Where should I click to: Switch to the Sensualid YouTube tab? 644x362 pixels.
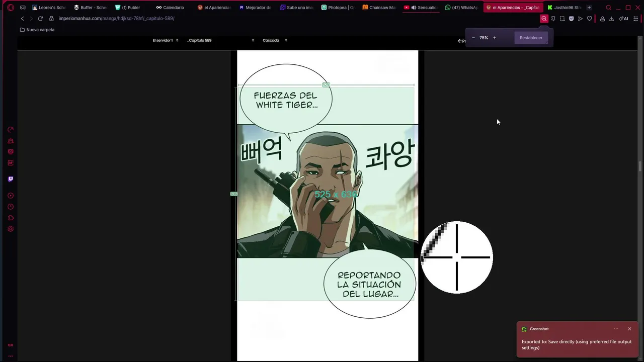[420, 8]
